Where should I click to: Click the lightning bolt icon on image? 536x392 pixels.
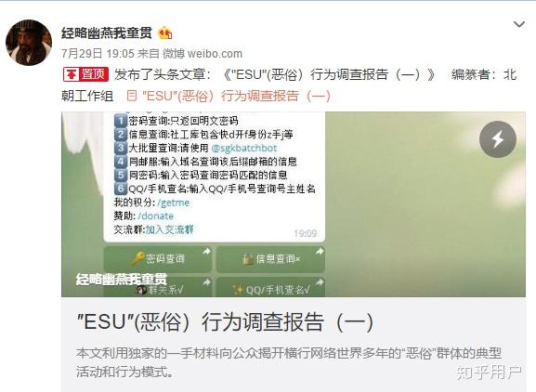pos(497,139)
